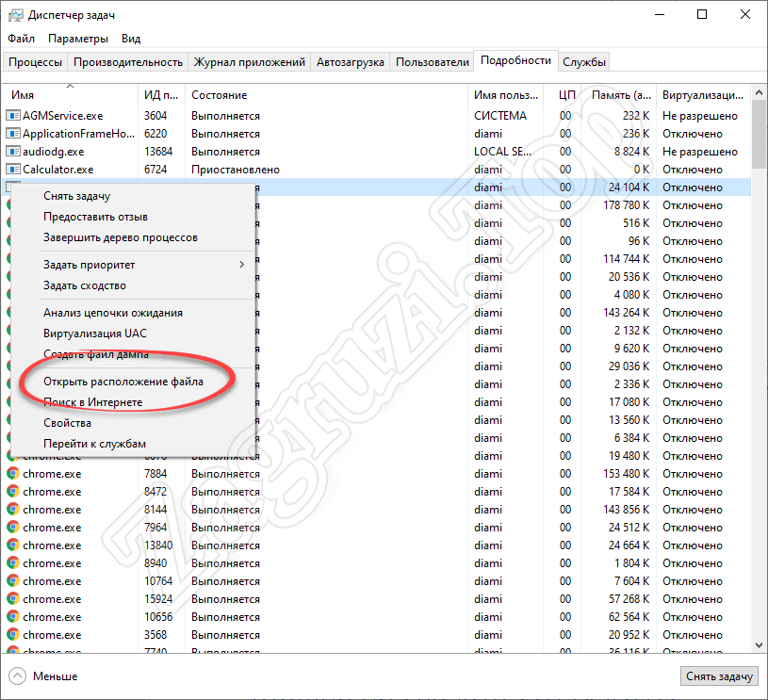Viewport: 768px width, 700px height.
Task: Open the 'Параметры' menu
Action: pos(78,39)
